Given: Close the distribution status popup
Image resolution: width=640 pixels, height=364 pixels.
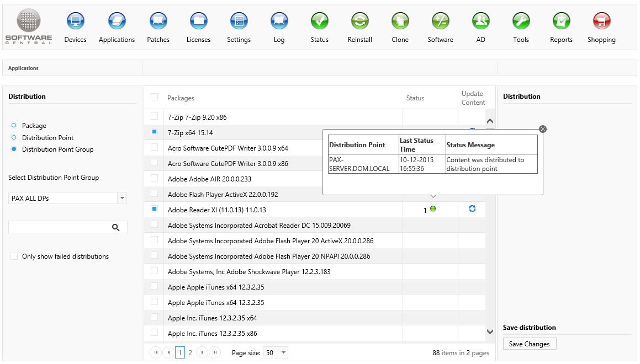Looking at the screenshot, I should pyautogui.click(x=542, y=129).
